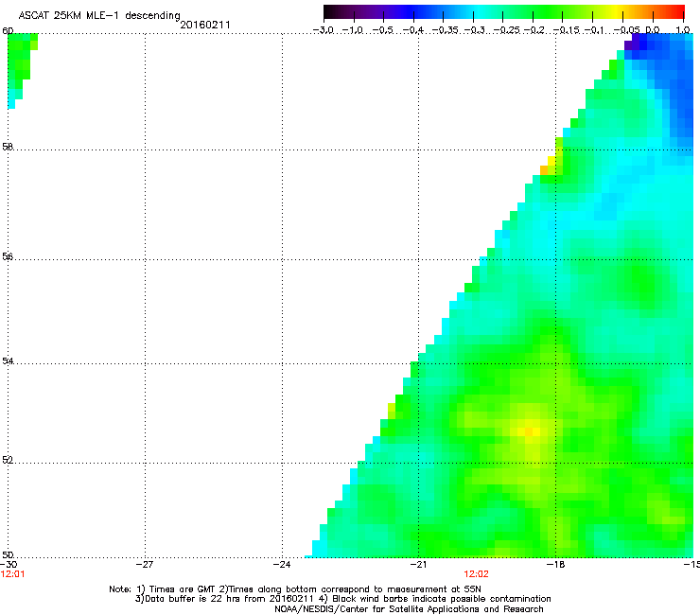Click the note line starting 'Note: 1) Times are GMT'
The image size is (700, 615).
click(295, 589)
